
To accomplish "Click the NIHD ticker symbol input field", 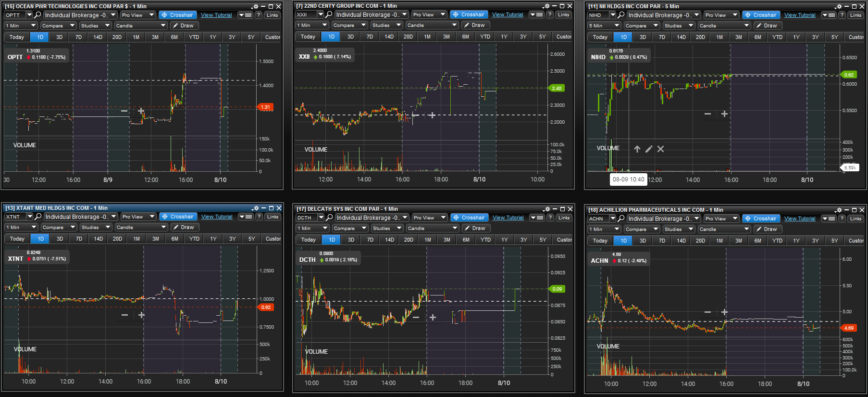I will tap(598, 15).
